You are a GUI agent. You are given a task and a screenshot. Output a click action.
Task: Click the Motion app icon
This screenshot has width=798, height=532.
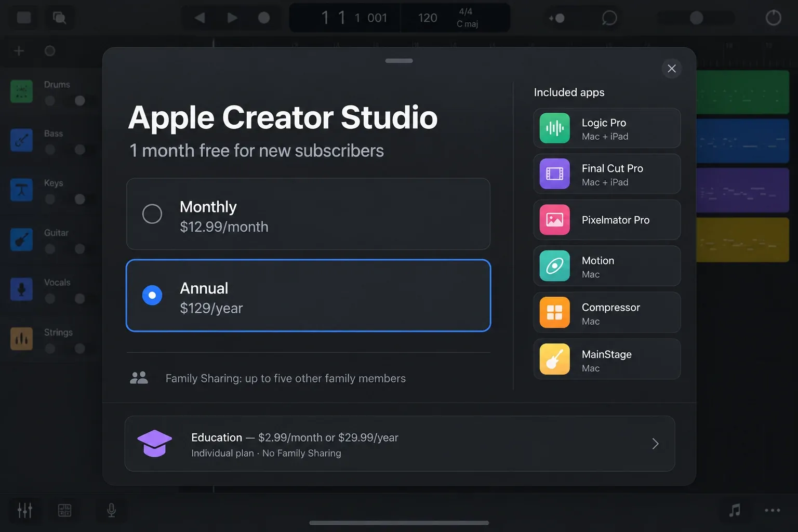click(x=555, y=266)
